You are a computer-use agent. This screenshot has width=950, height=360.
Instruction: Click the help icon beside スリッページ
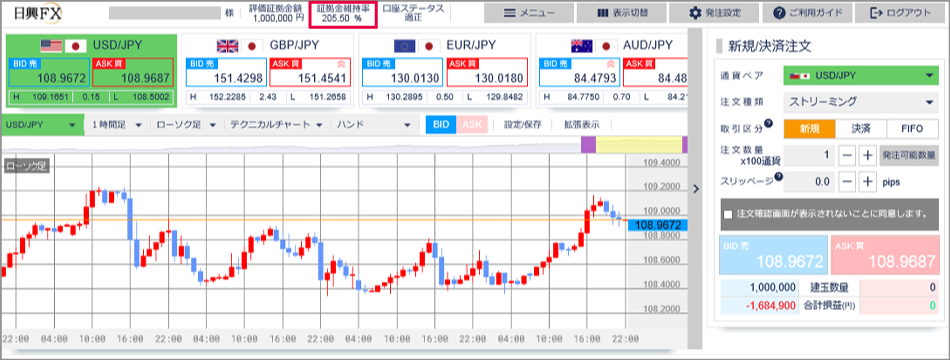[779, 176]
